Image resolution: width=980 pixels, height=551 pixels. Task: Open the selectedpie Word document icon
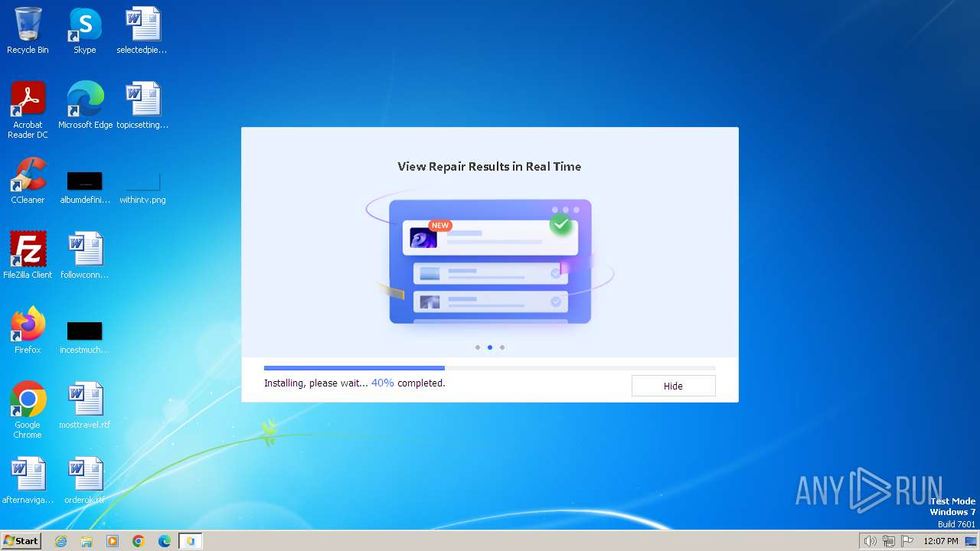[142, 31]
